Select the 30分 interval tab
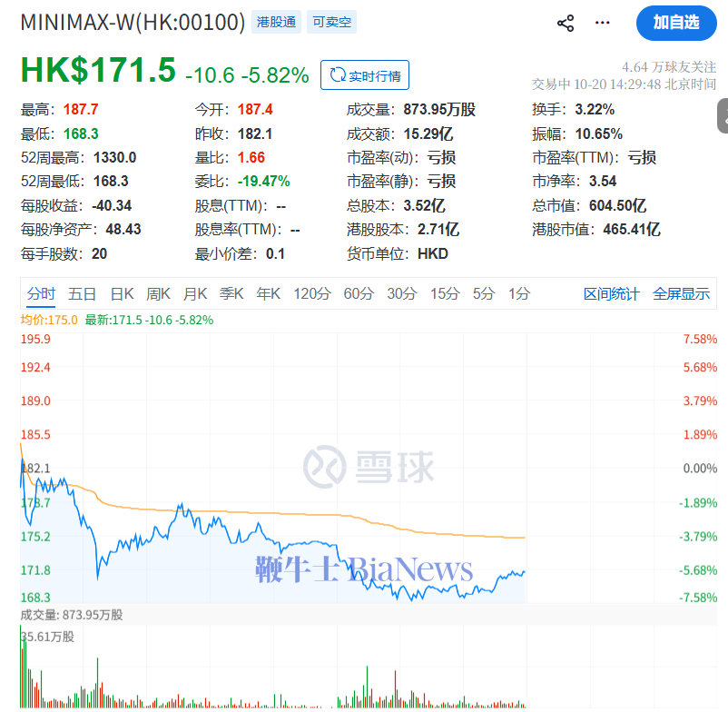The height and width of the screenshot is (712, 728). 402,293
